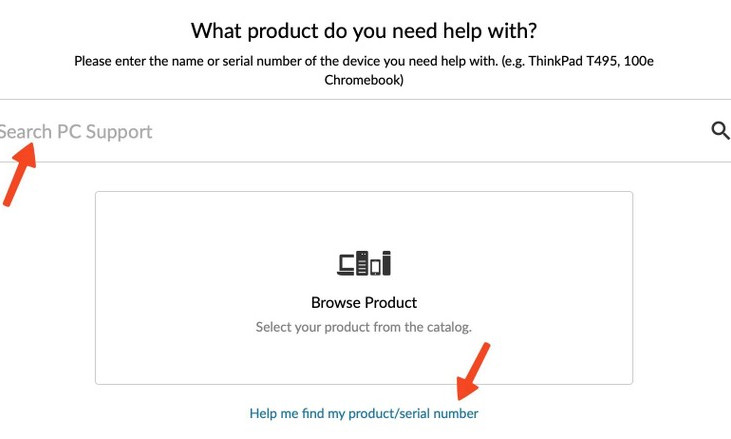The height and width of the screenshot is (439, 731).
Task: Click the 'Chromebook)' word in the description
Action: pos(364,80)
